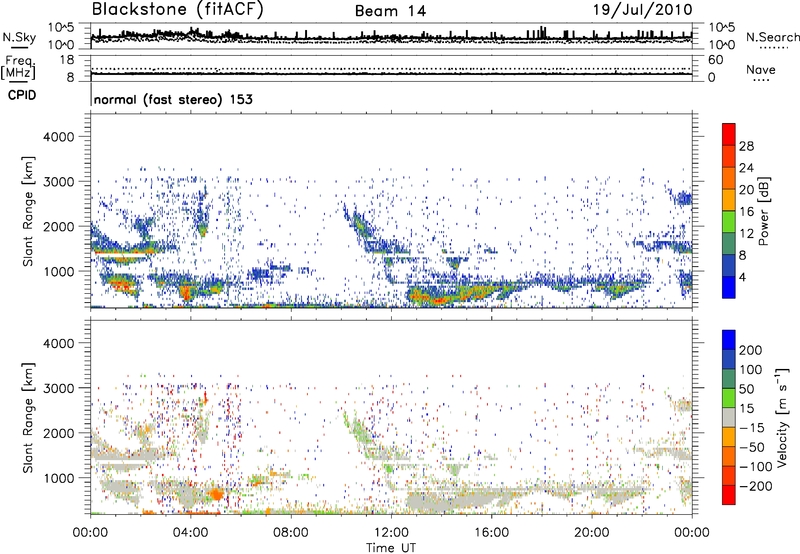Click the '-15' velocity colorbar tick label
Screen dimensions: 800x554
751,428
